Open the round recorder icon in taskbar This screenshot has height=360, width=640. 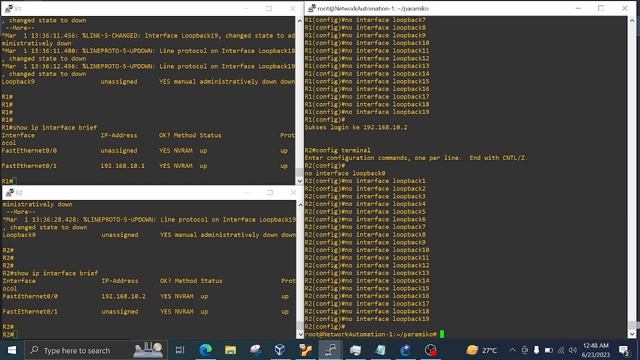click(430, 350)
